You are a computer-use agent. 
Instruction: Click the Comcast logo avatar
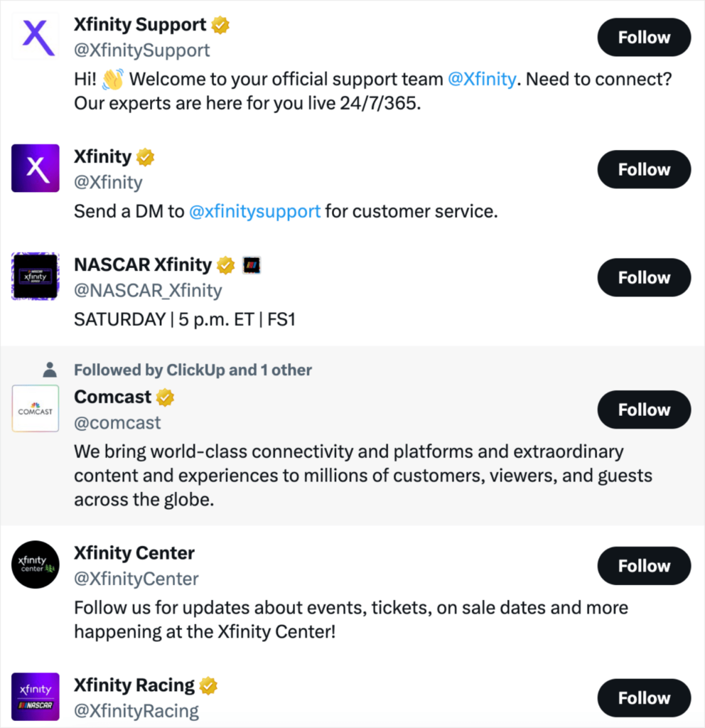(36, 409)
